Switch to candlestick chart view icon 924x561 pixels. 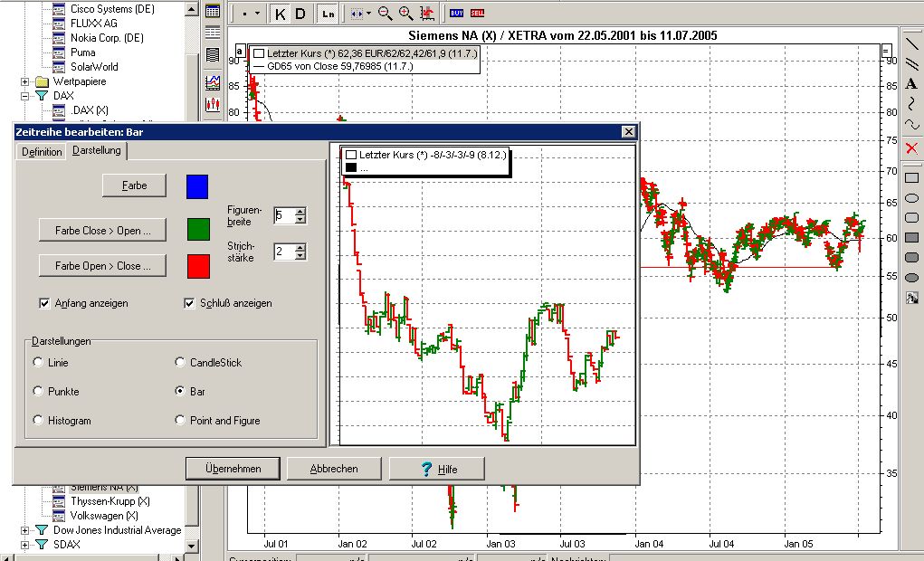(213, 105)
